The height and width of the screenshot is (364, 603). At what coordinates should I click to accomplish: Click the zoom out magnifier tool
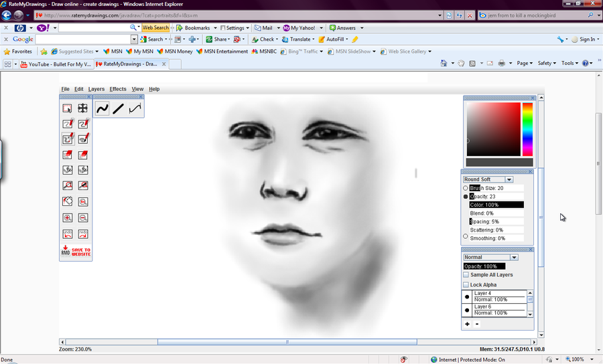click(x=83, y=218)
